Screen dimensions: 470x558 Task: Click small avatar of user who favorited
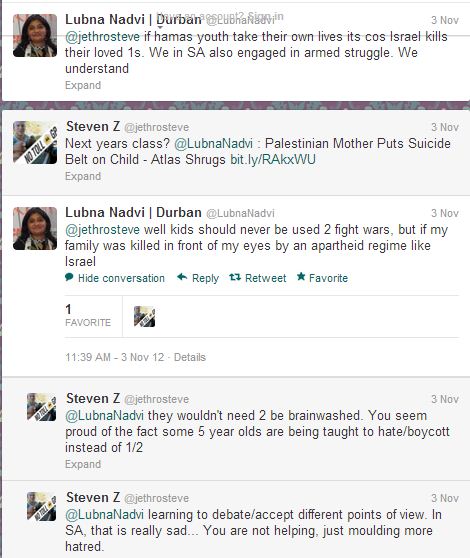point(144,316)
